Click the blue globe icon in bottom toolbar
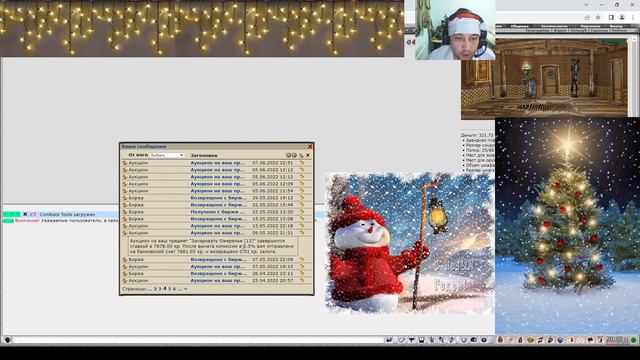The image size is (640, 360). (x=560, y=340)
